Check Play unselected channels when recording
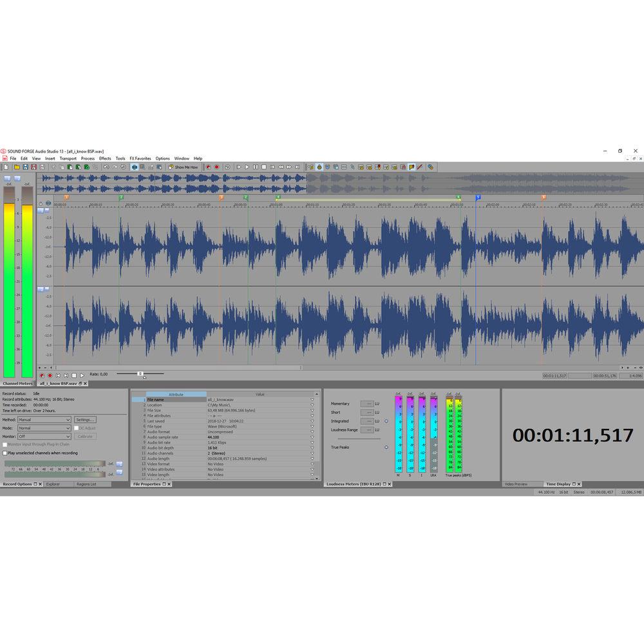This screenshot has height=644, width=644. (5, 453)
